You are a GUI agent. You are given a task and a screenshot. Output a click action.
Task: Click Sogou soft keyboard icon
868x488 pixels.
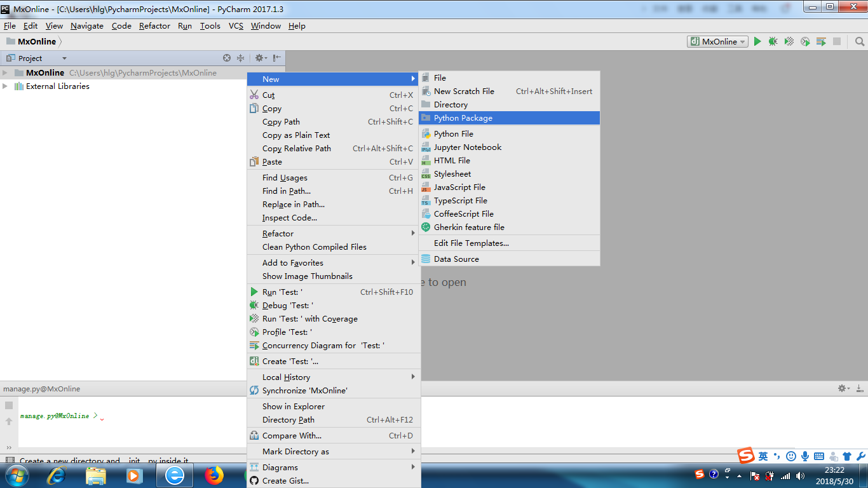coord(819,456)
